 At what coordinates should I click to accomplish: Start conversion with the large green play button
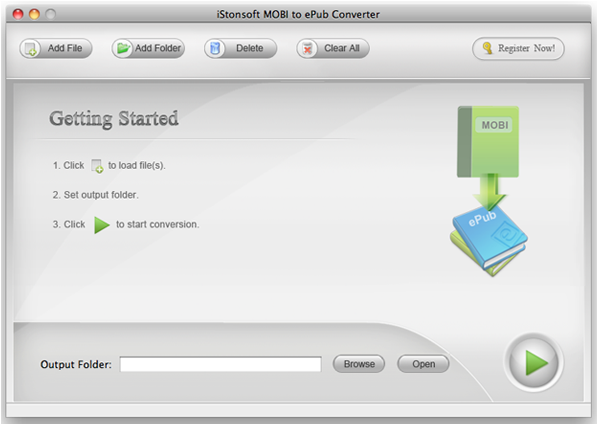534,364
